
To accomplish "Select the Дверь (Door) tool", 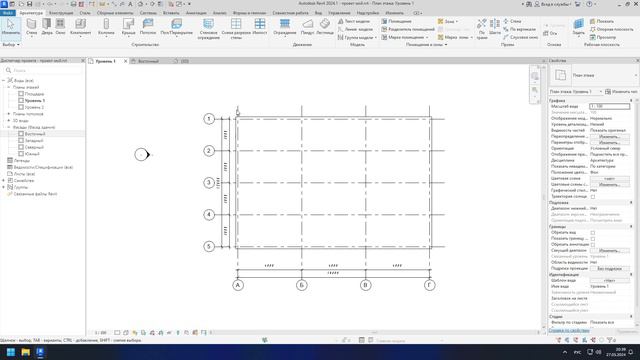I will (47, 27).
